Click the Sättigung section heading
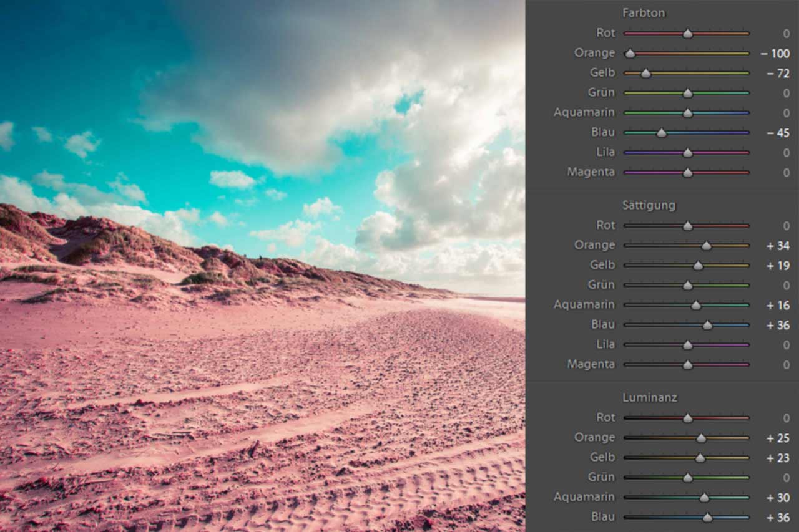Viewport: 799px width, 532px height. pos(649,205)
